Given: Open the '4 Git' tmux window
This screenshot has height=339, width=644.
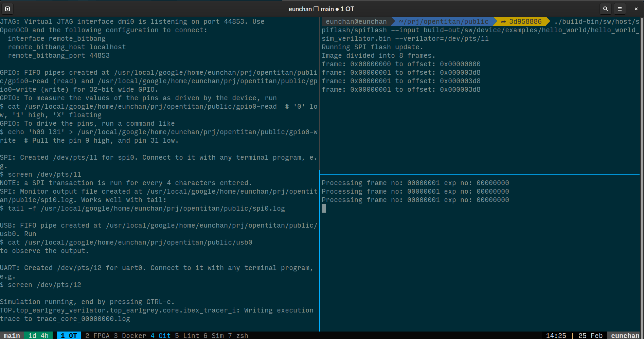Looking at the screenshot, I should (x=160, y=336).
